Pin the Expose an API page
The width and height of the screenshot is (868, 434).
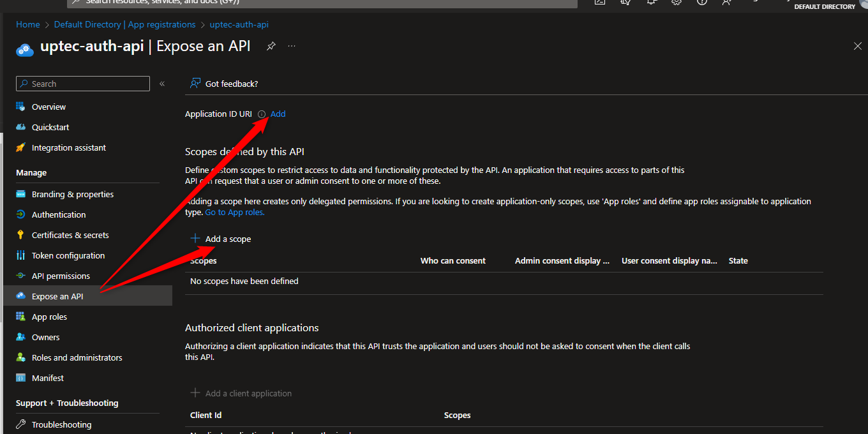click(271, 46)
